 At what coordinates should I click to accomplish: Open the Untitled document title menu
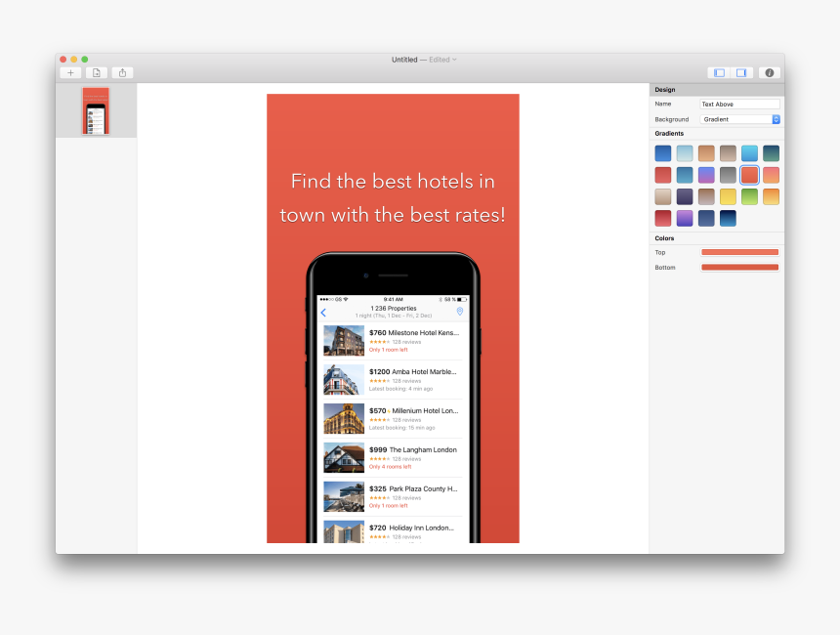424,60
